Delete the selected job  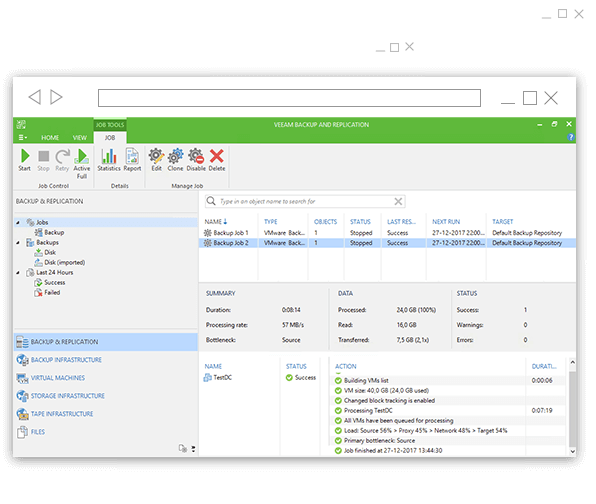coord(217,160)
